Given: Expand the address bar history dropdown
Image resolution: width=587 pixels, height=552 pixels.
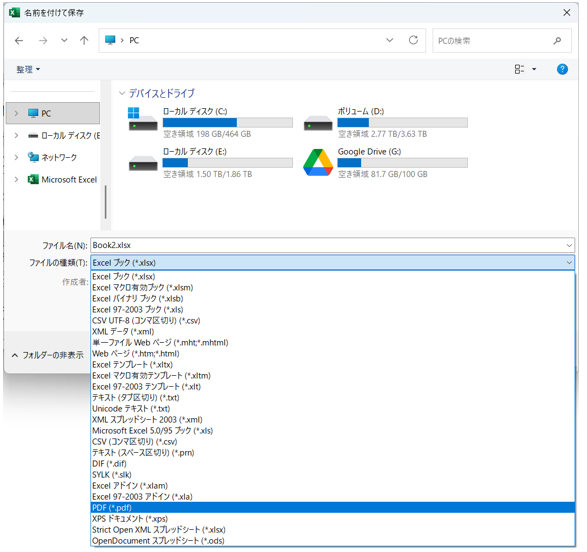Looking at the screenshot, I should (390, 40).
